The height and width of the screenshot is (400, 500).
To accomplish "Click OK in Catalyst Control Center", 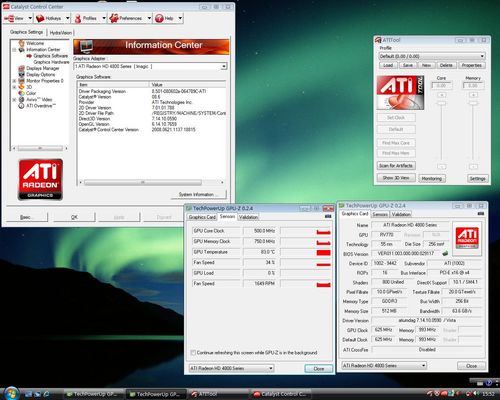I will point(74,217).
